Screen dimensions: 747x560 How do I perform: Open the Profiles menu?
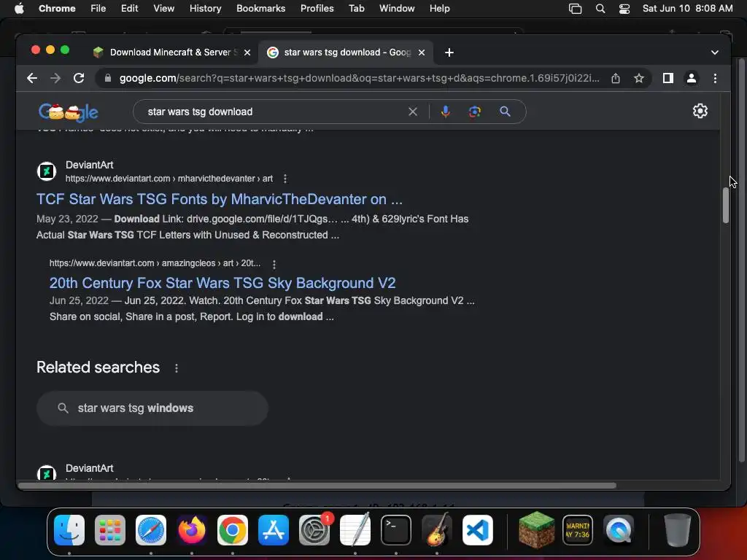click(317, 9)
